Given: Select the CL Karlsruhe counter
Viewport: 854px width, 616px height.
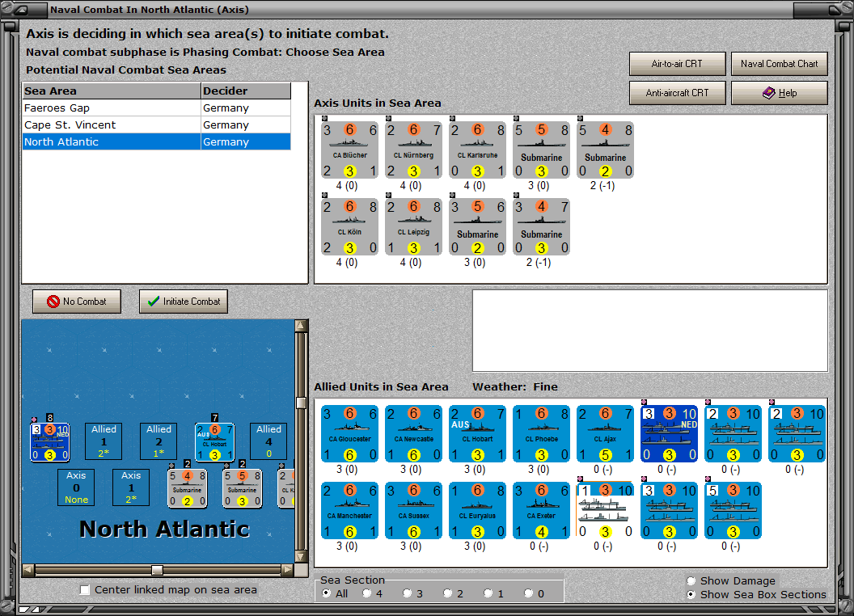Looking at the screenshot, I should 477,150.
